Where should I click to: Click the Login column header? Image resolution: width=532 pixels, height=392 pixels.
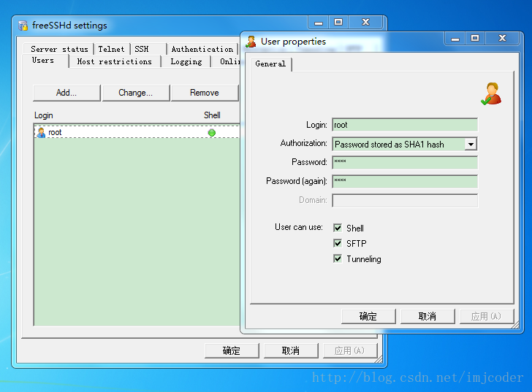pyautogui.click(x=43, y=115)
